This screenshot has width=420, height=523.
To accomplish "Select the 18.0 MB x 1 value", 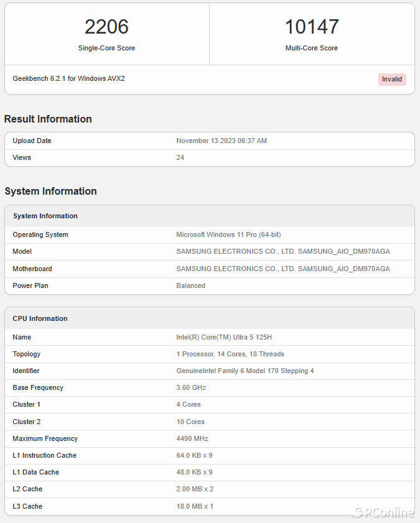I will click(x=195, y=506).
